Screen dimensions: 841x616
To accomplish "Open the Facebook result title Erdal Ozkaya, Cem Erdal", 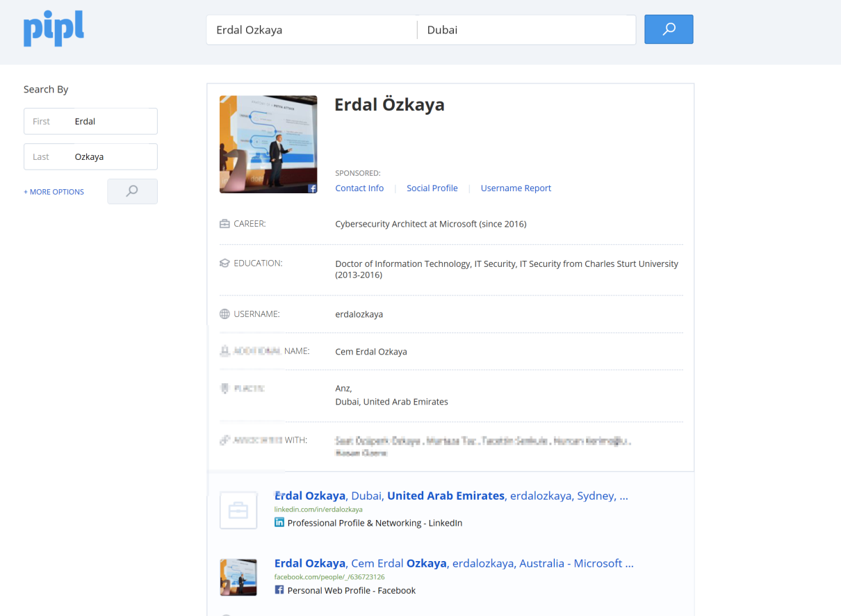I will tap(454, 563).
